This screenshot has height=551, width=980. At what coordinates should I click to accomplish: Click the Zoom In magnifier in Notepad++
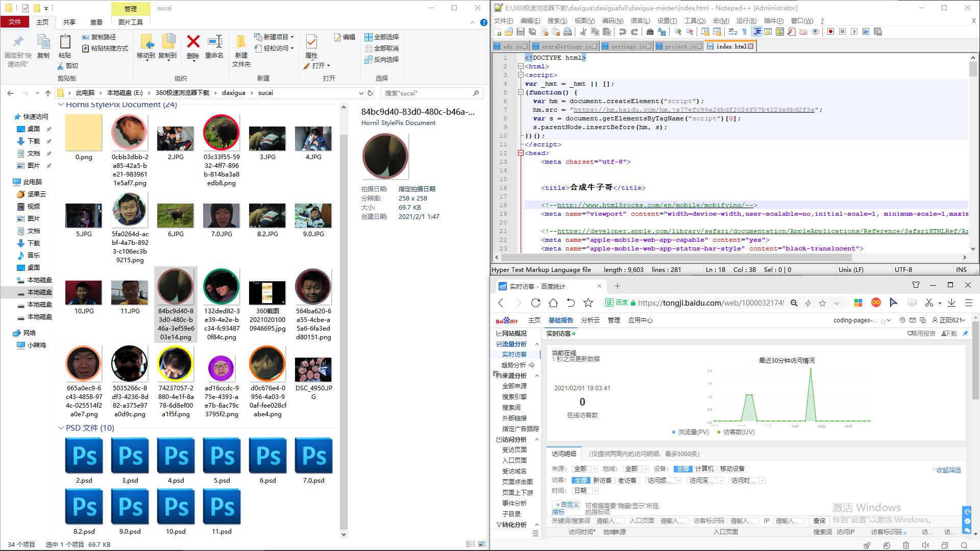[x=677, y=32]
